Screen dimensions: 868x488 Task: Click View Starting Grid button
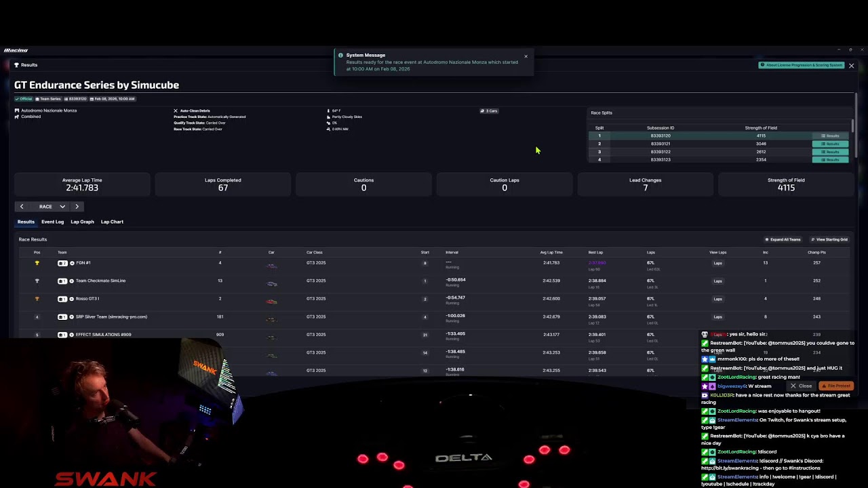click(x=829, y=239)
